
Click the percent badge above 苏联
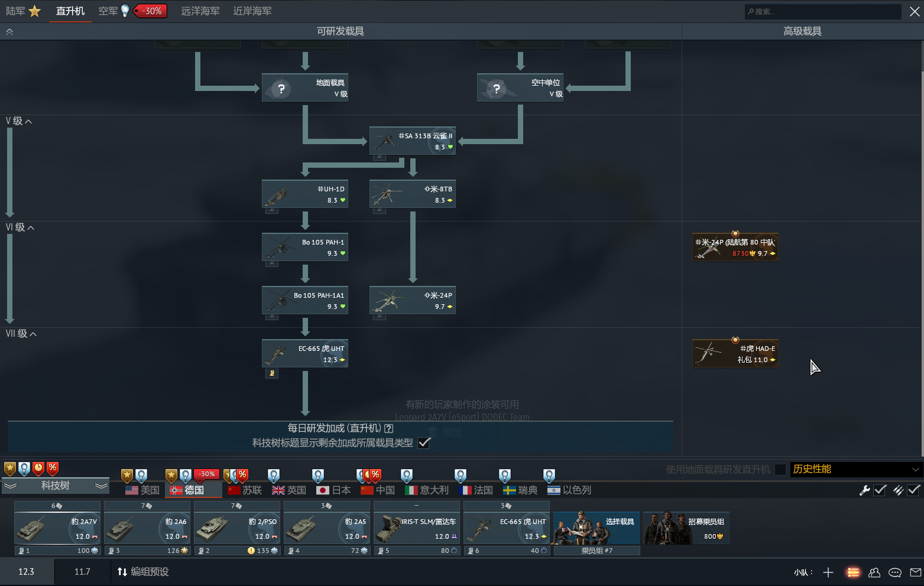242,476
